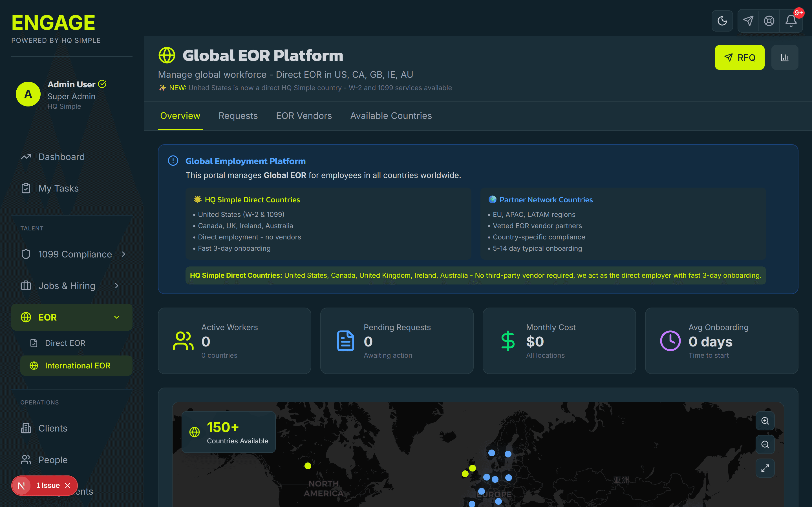This screenshot has height=507, width=812.
Task: Zoom in on the world map
Action: pos(765,421)
